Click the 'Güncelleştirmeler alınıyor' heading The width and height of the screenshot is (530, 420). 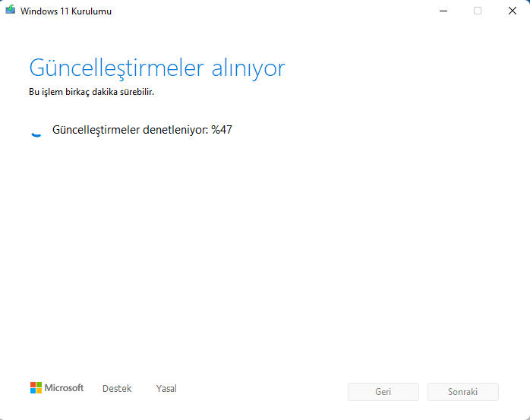tap(157, 68)
